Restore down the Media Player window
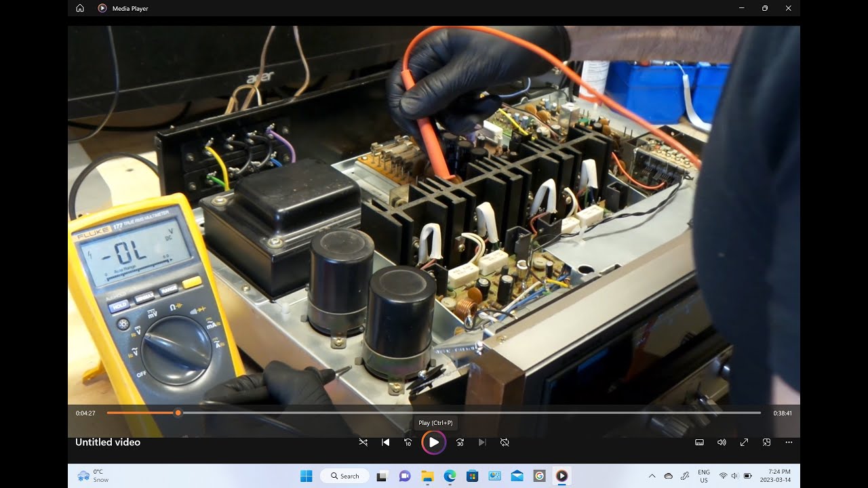This screenshot has height=488, width=868. coord(765,8)
